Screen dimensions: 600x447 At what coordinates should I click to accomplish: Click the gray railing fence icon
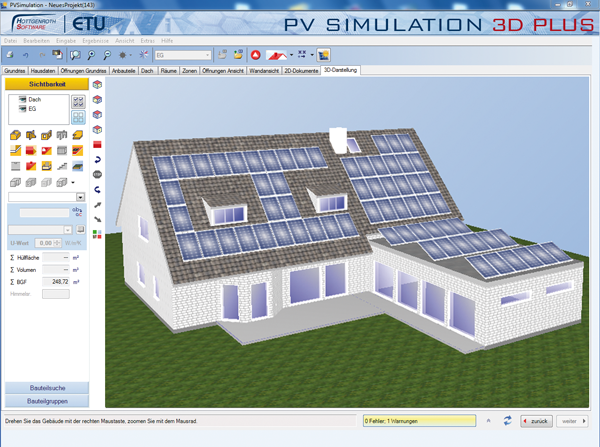coord(62,135)
